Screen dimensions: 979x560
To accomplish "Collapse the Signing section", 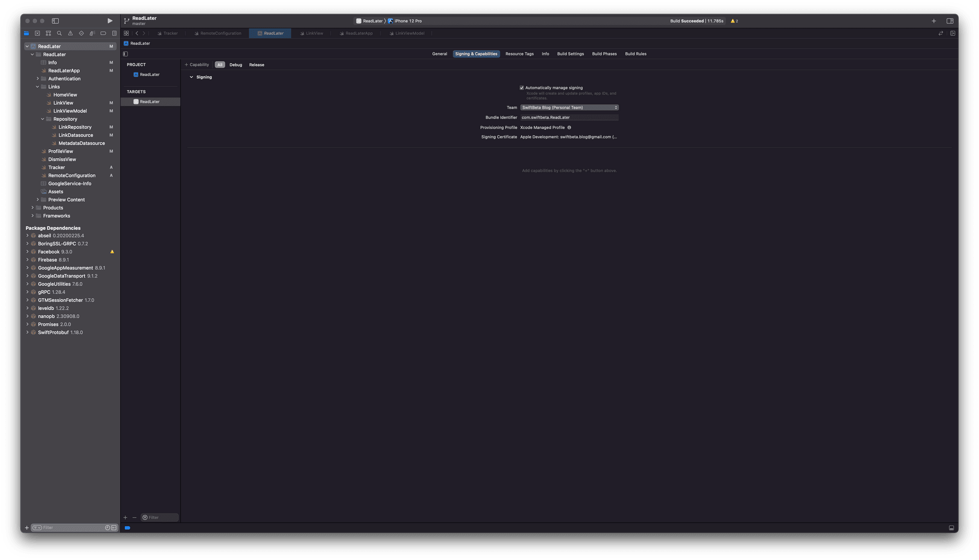I will [x=191, y=77].
